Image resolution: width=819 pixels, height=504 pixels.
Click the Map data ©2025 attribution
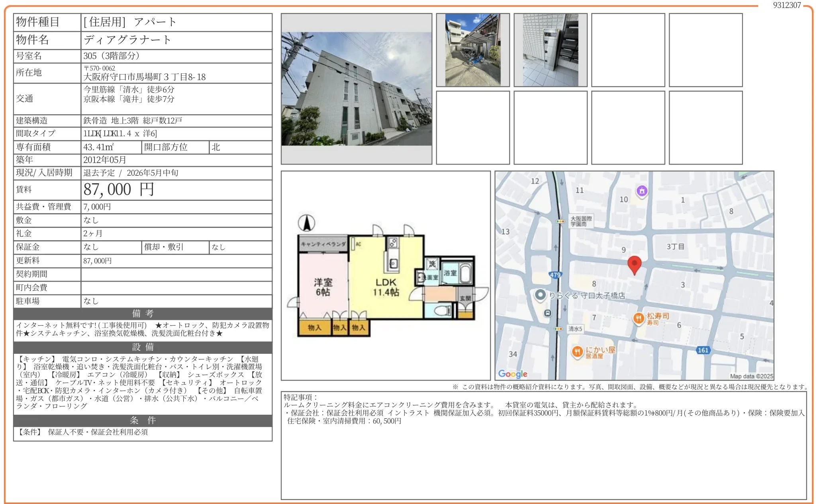[x=751, y=376]
